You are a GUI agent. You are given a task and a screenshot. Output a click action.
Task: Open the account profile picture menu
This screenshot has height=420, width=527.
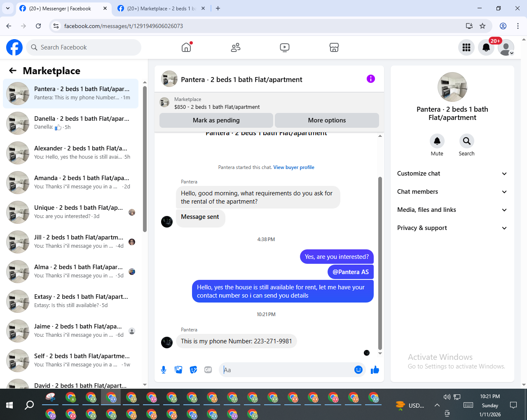pyautogui.click(x=506, y=47)
